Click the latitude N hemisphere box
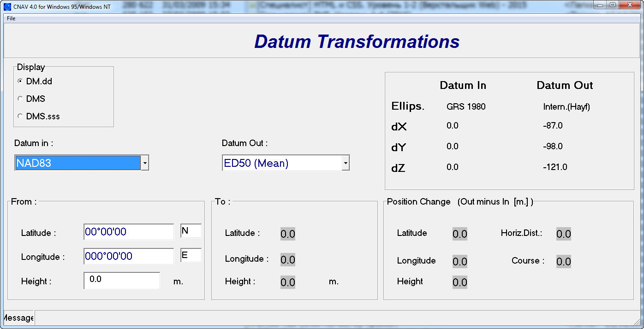This screenshot has height=329, width=644. click(x=191, y=231)
